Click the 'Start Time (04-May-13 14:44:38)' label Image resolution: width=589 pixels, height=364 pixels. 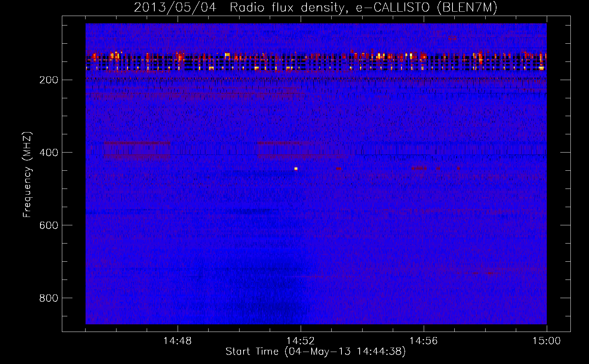pyautogui.click(x=316, y=352)
